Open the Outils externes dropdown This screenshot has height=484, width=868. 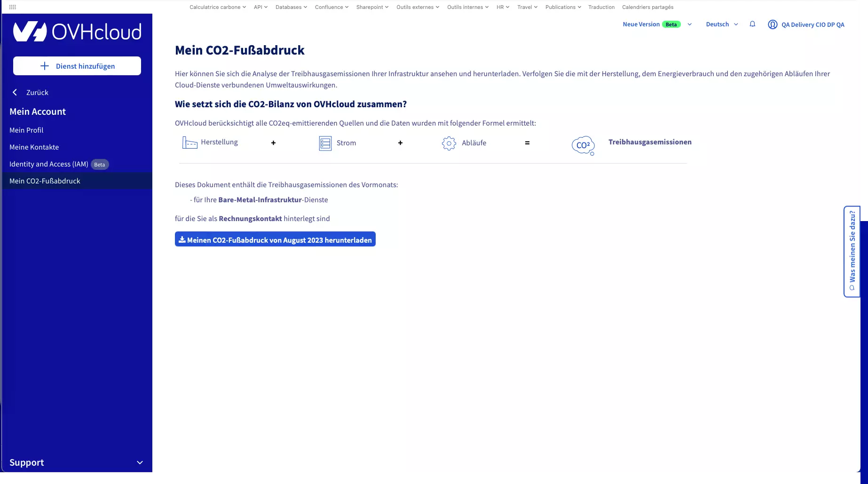[418, 7]
